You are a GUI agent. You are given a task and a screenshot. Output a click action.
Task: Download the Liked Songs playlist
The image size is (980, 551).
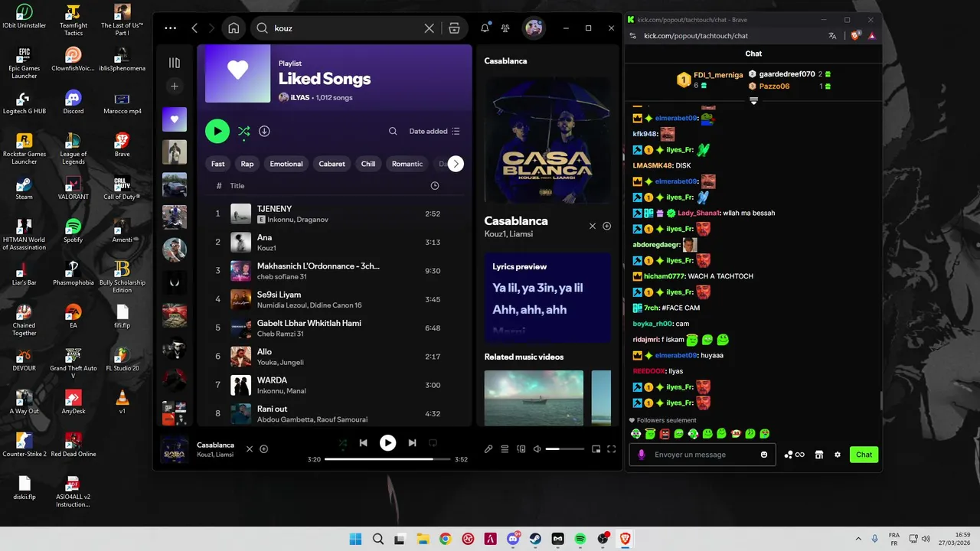click(x=264, y=132)
